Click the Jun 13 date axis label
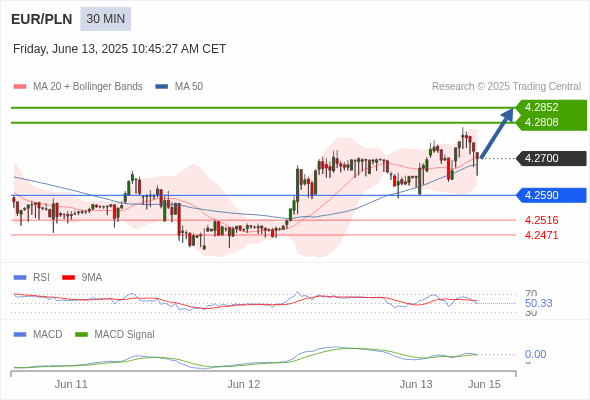 click(416, 385)
